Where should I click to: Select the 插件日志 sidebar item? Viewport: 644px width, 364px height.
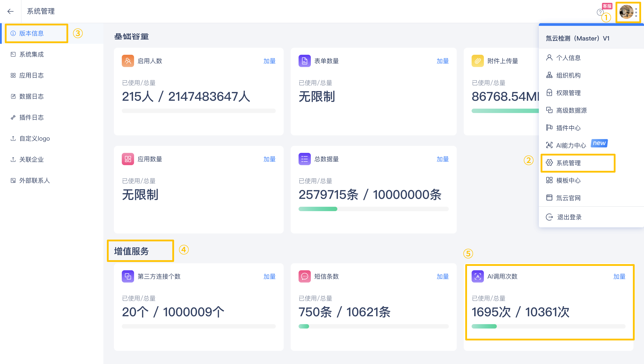pyautogui.click(x=32, y=117)
